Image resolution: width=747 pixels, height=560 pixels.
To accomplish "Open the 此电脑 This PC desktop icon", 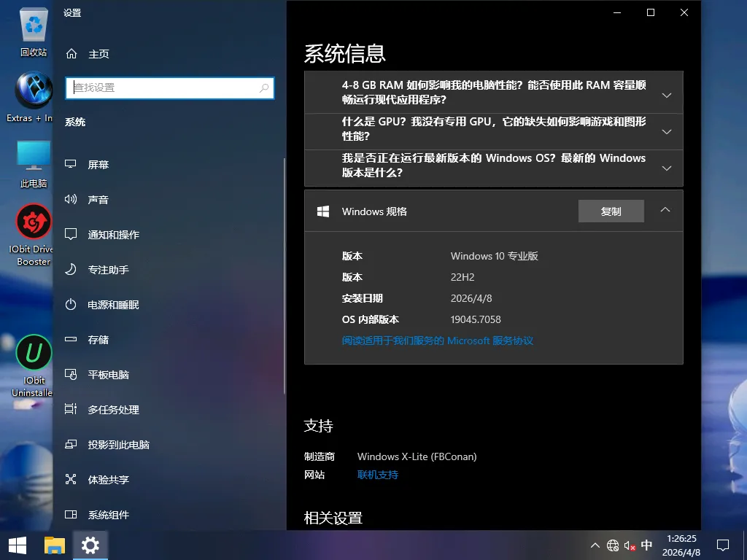I will pos(34,163).
